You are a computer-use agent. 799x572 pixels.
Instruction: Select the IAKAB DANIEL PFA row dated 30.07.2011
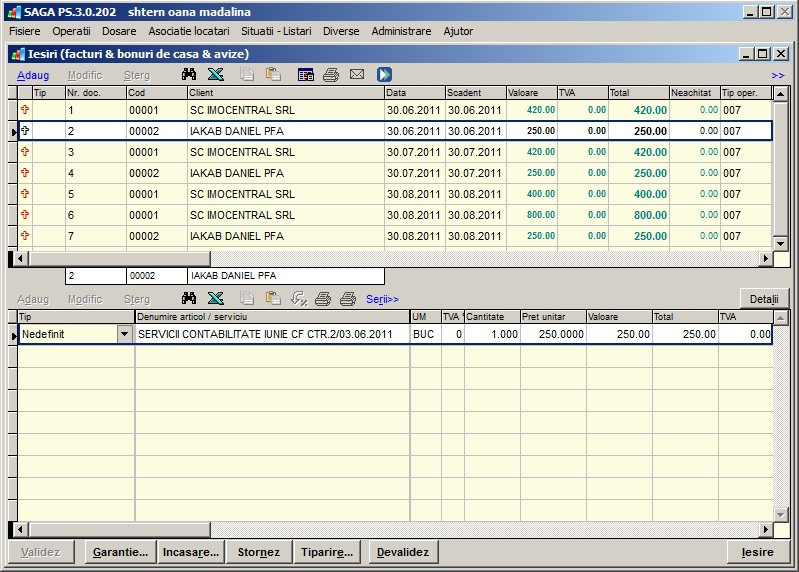coord(395,173)
